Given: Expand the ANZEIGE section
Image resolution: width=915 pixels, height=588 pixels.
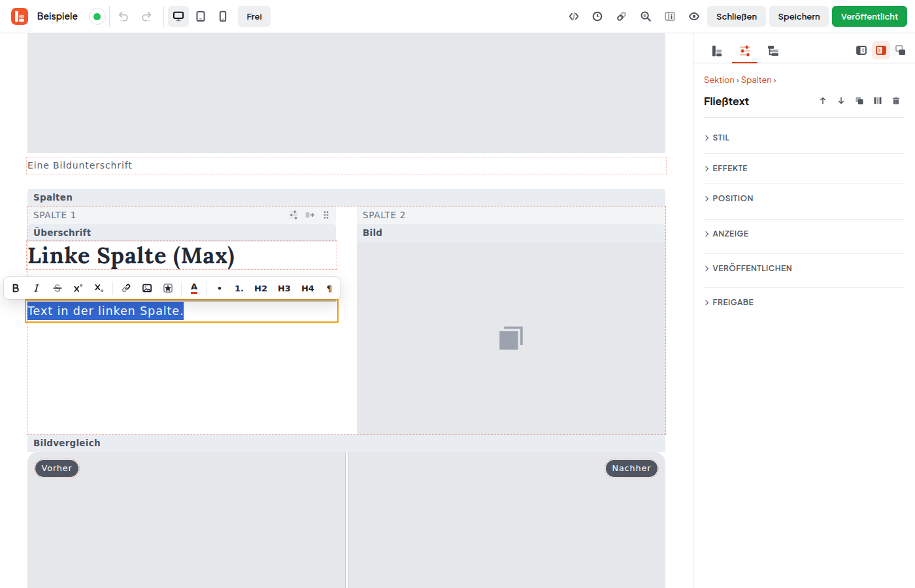Looking at the screenshot, I should [804, 234].
